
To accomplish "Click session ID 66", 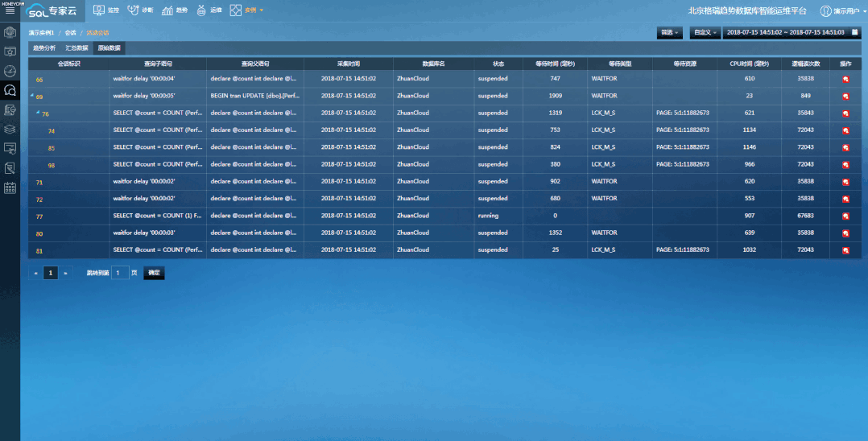I will pos(39,80).
